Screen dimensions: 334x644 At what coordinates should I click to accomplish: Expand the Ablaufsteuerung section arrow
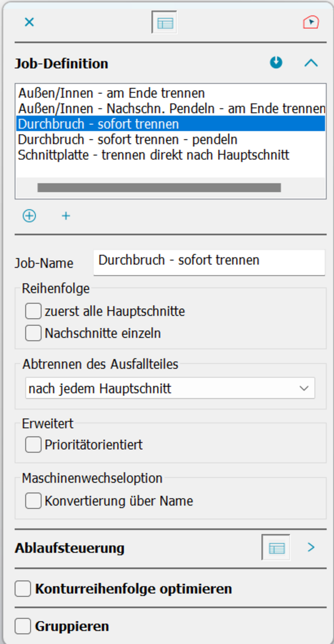(311, 547)
